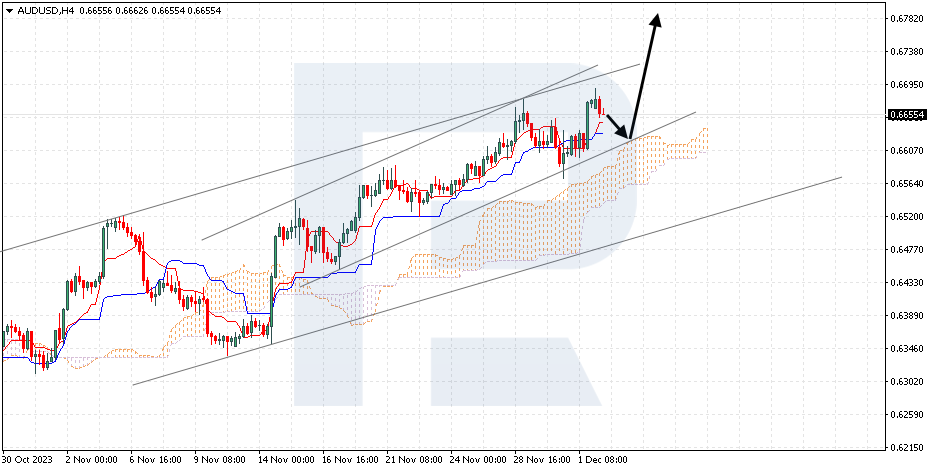931x471 pixels.
Task: Click the large upward black arrow head
Action: (656, 21)
